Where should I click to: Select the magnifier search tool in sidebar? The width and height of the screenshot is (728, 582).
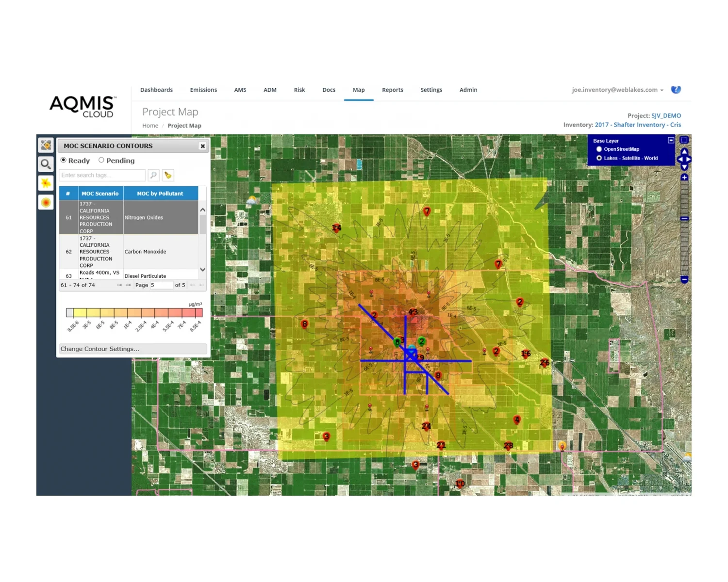point(46,164)
